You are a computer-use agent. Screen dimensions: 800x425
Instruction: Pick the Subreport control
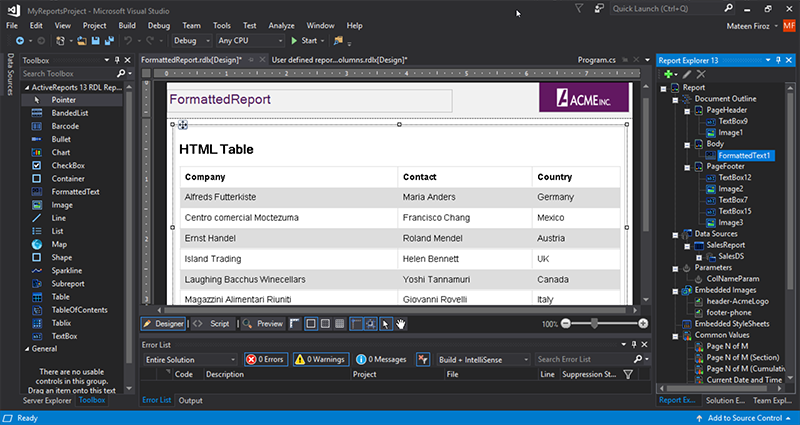point(67,284)
